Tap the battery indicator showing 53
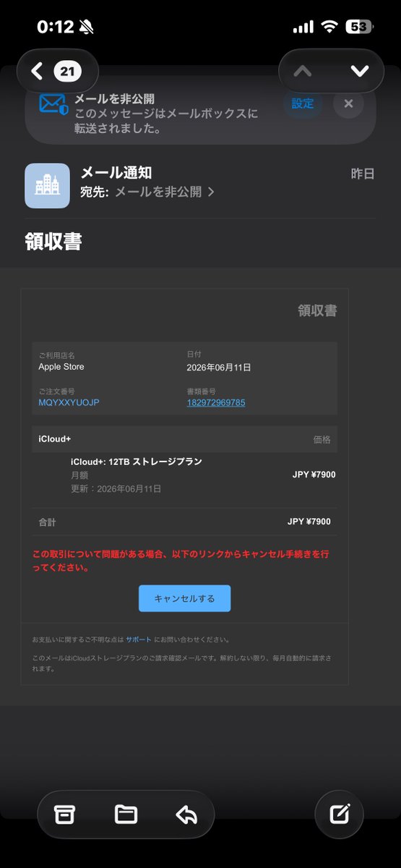 point(359,27)
